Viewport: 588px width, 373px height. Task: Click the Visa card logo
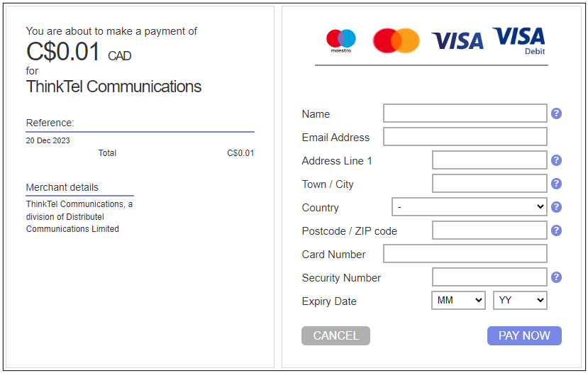pos(457,41)
